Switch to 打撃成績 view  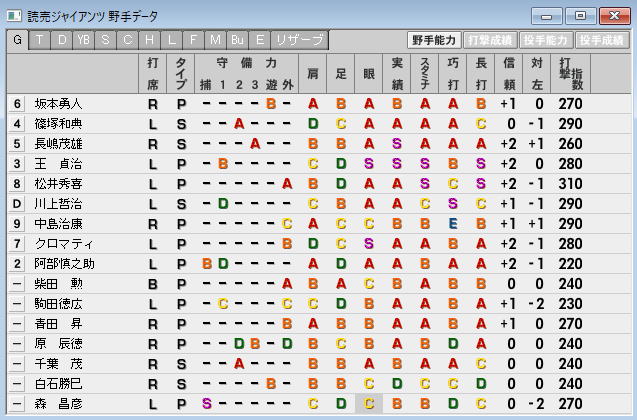pos(491,40)
